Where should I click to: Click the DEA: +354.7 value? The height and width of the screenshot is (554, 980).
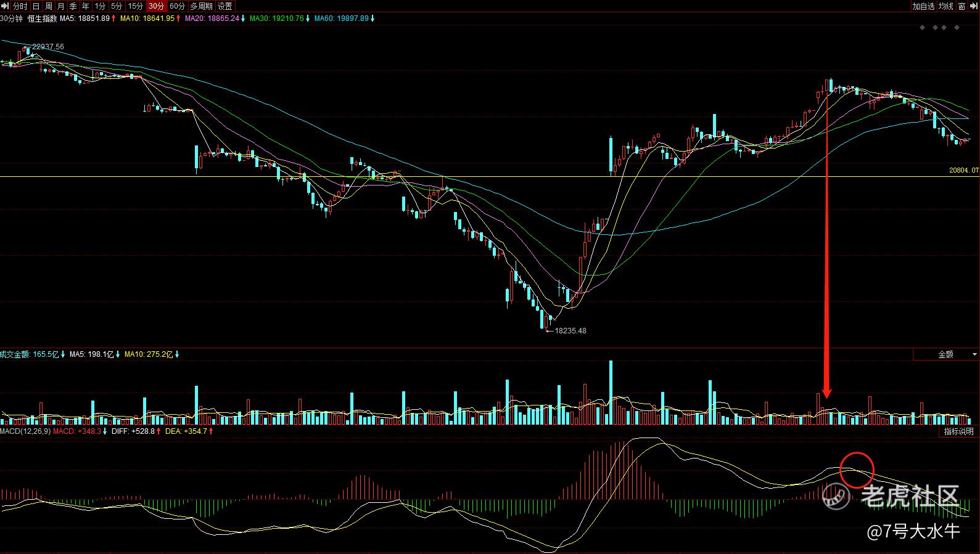(x=186, y=431)
